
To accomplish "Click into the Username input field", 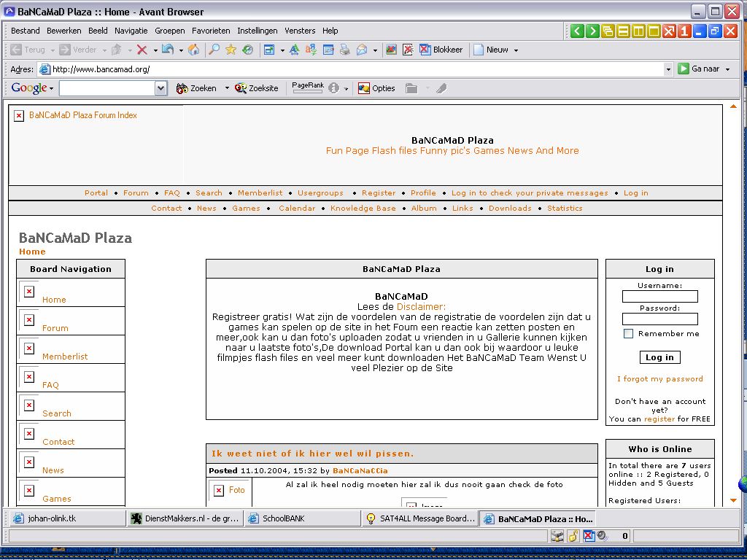I will click(659, 296).
